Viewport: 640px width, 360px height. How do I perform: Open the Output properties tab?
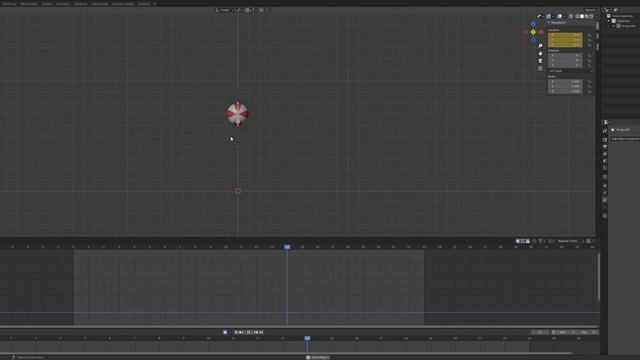tap(605, 147)
